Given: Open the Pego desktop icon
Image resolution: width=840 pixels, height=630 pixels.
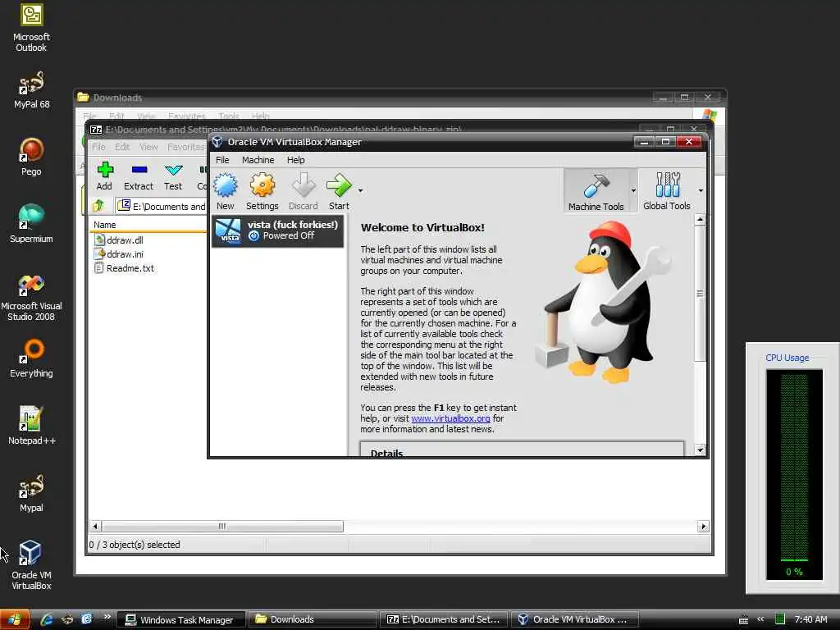Looking at the screenshot, I should 31,157.
